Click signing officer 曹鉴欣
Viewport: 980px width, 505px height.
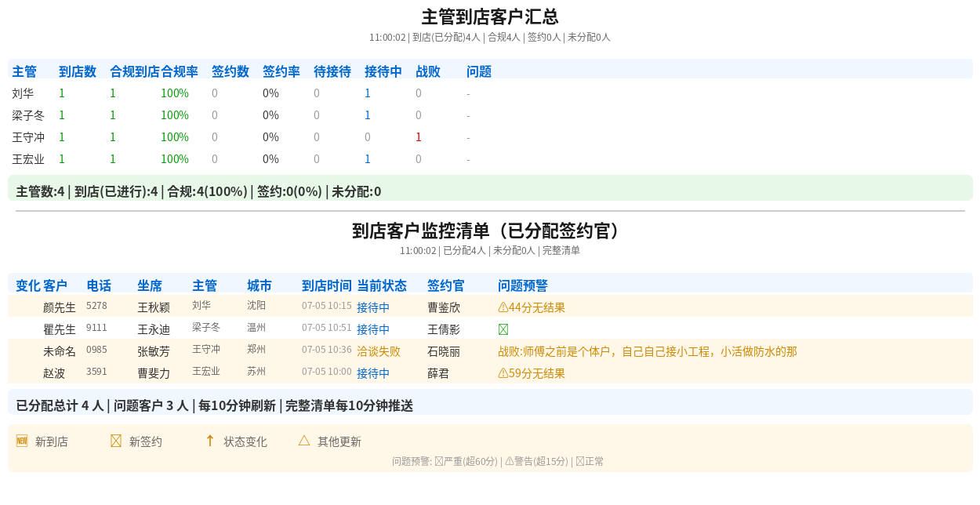444,307
